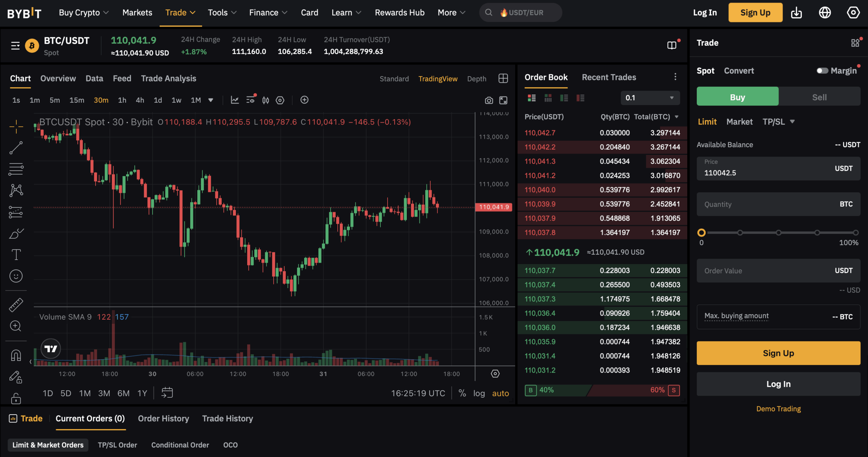
Task: Select the trend line drawing tool
Action: coord(16,148)
